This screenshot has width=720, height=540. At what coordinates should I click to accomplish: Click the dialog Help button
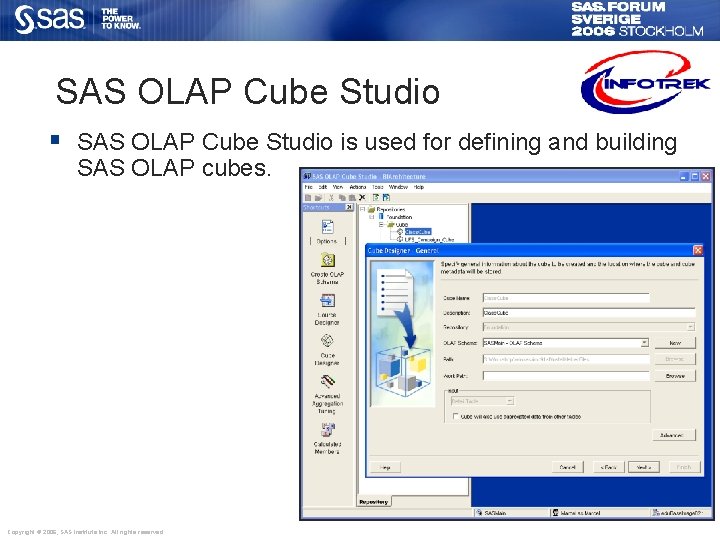click(385, 467)
